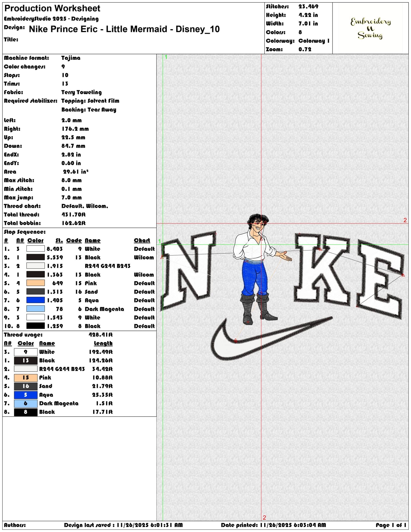This screenshot has height=532, width=411.
Task: Click the 'Color changes:' label
Action: (25, 67)
